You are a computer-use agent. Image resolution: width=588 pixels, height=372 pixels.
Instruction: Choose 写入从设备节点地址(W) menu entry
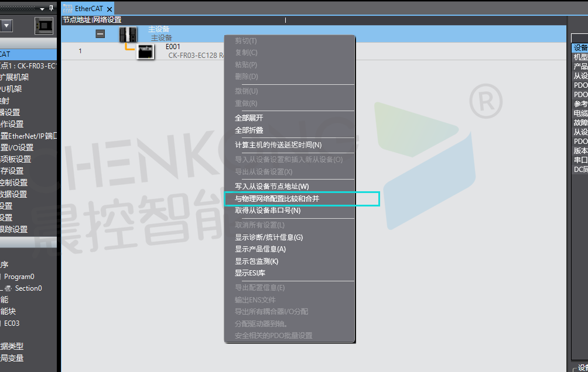(x=272, y=187)
